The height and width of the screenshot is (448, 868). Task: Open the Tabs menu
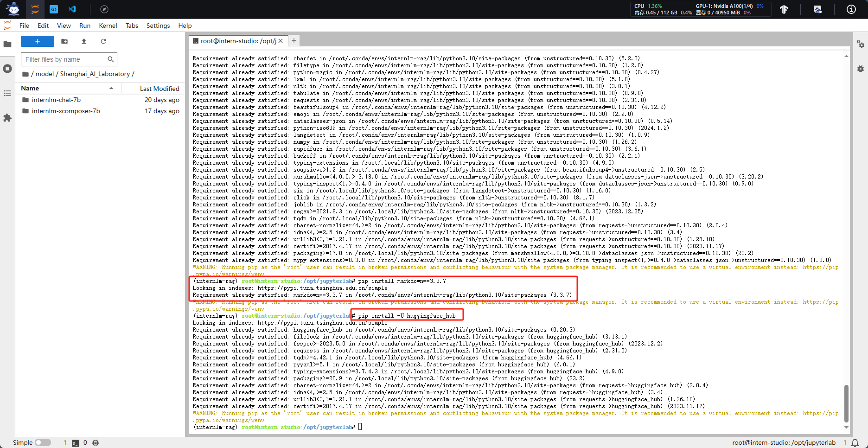(x=132, y=26)
